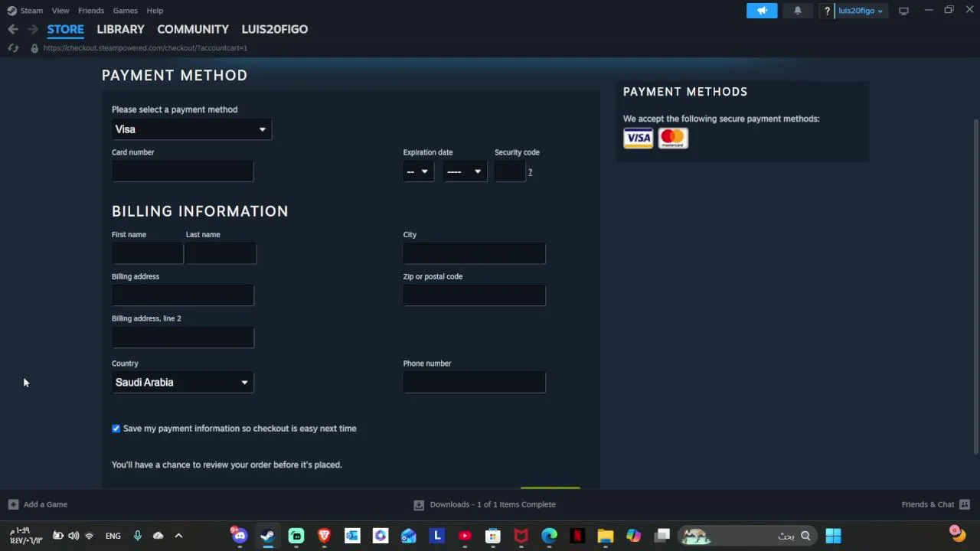980x551 pixels.
Task: Click the Last name field
Action: click(220, 253)
